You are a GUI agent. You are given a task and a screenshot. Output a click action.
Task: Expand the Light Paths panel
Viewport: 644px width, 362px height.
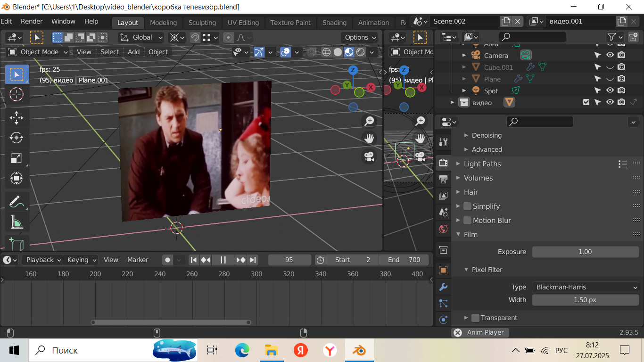pyautogui.click(x=482, y=164)
